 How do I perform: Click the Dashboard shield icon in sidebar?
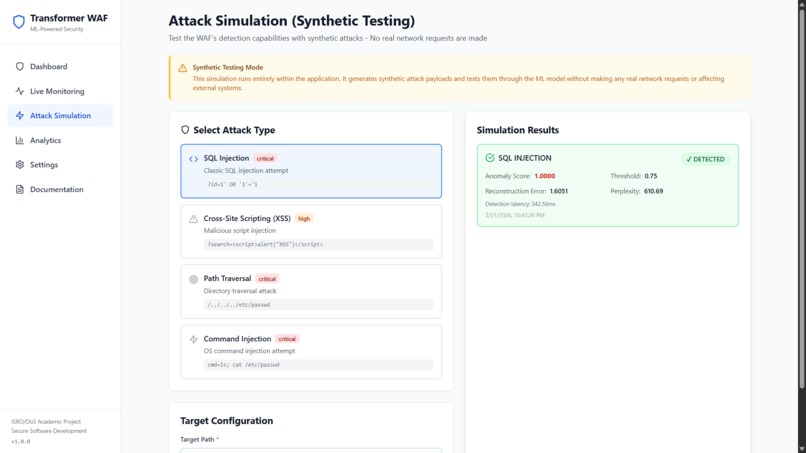coord(20,66)
